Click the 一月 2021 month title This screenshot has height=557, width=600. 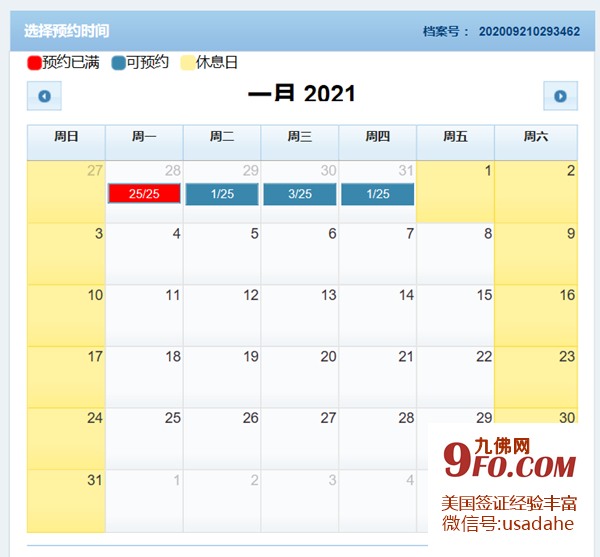point(301,94)
